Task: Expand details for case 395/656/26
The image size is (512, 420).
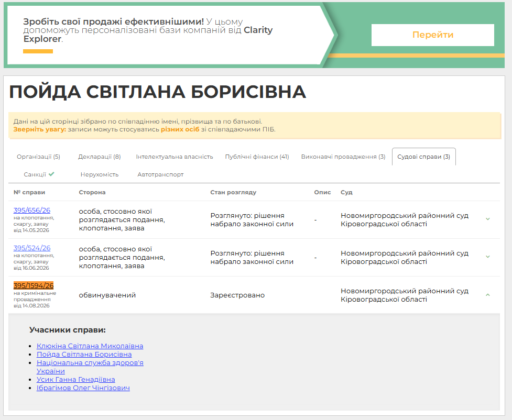Action: point(487,219)
